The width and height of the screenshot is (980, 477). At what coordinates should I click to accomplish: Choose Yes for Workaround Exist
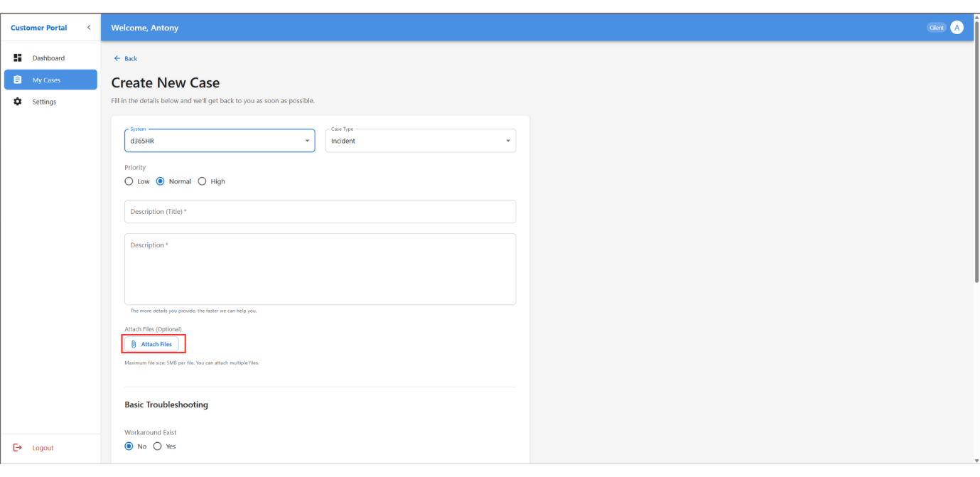tap(158, 446)
